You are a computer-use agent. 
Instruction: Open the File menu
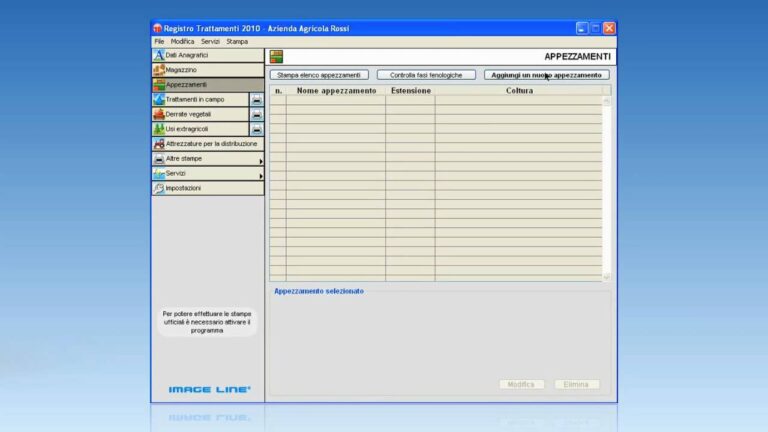click(159, 42)
